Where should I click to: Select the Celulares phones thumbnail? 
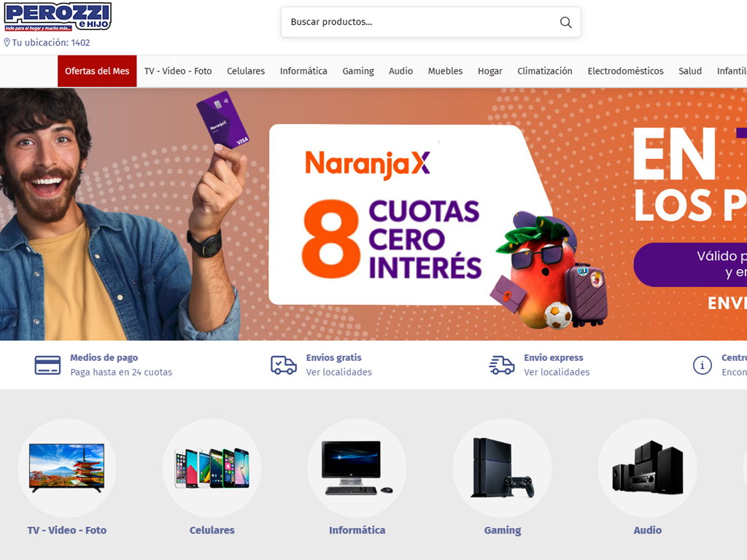(x=212, y=468)
